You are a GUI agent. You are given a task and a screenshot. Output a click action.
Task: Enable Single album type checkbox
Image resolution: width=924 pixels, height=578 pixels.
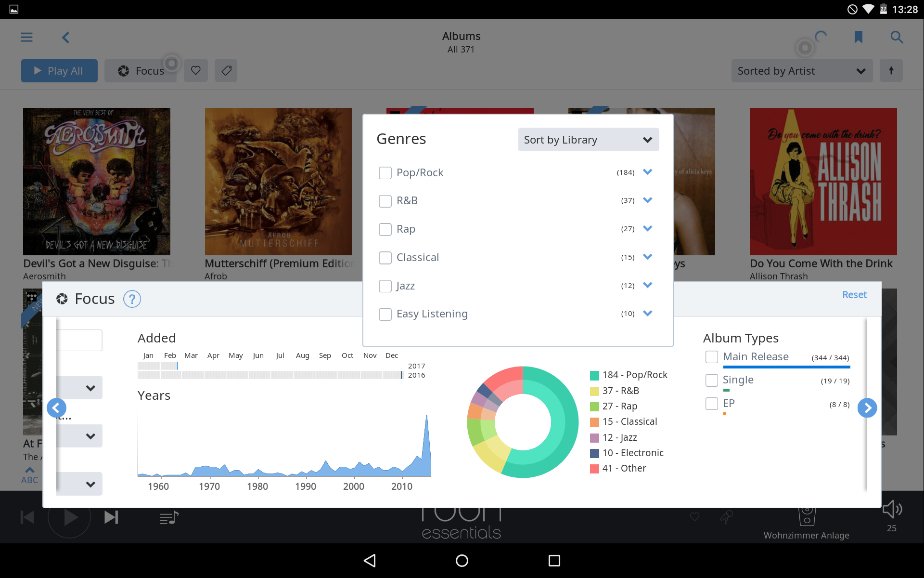[x=712, y=380]
